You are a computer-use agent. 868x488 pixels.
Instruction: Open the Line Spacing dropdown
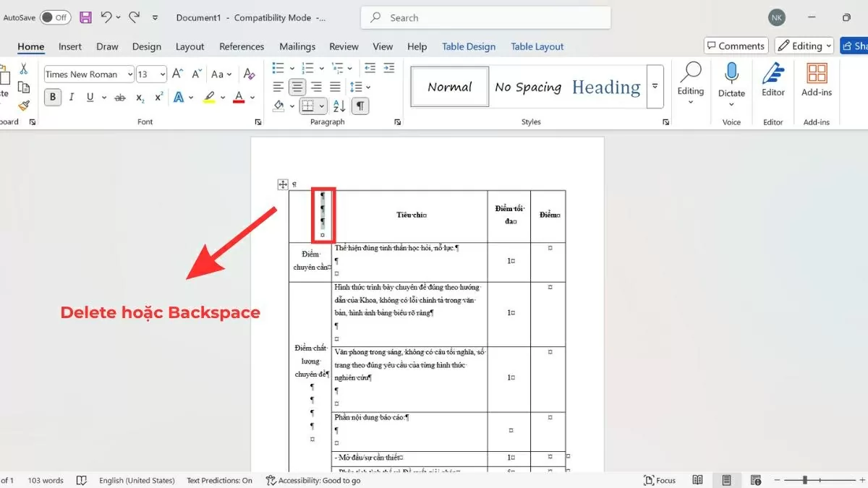(x=361, y=87)
